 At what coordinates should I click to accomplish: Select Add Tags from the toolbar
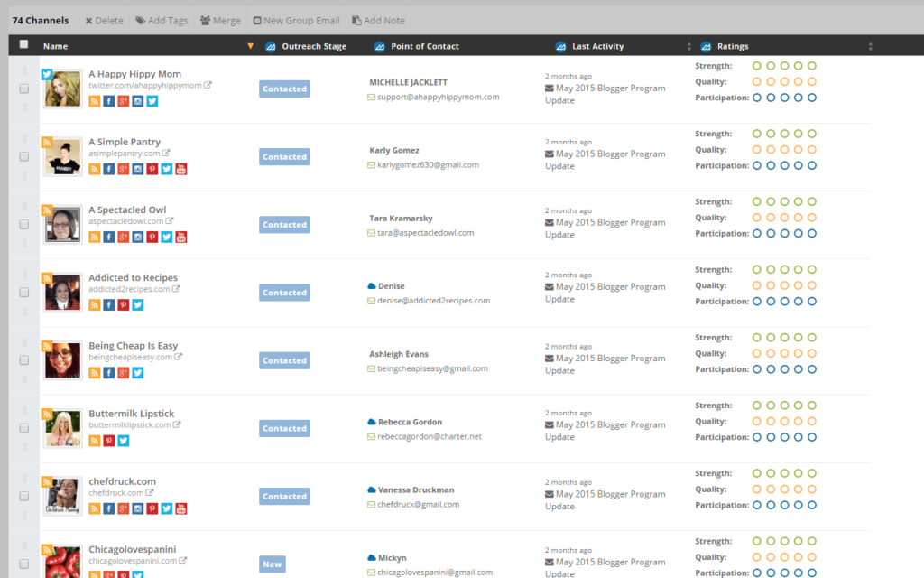pyautogui.click(x=161, y=20)
